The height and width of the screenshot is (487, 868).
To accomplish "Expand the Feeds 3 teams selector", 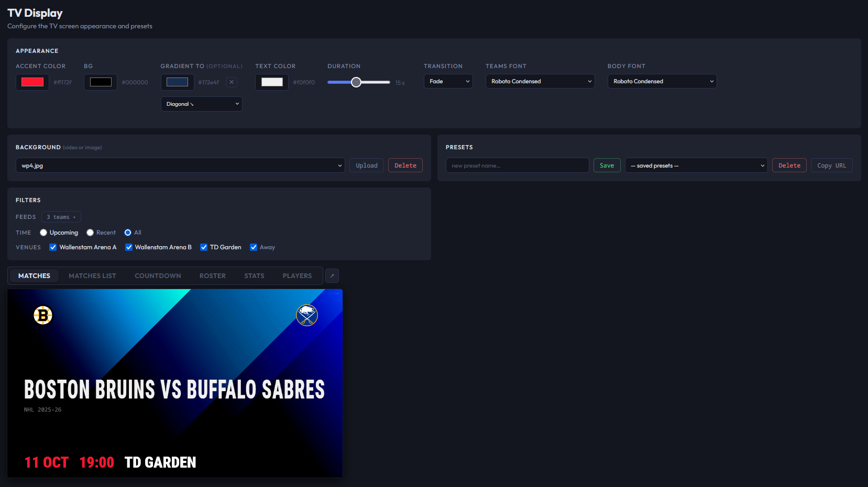I will pos(61,217).
